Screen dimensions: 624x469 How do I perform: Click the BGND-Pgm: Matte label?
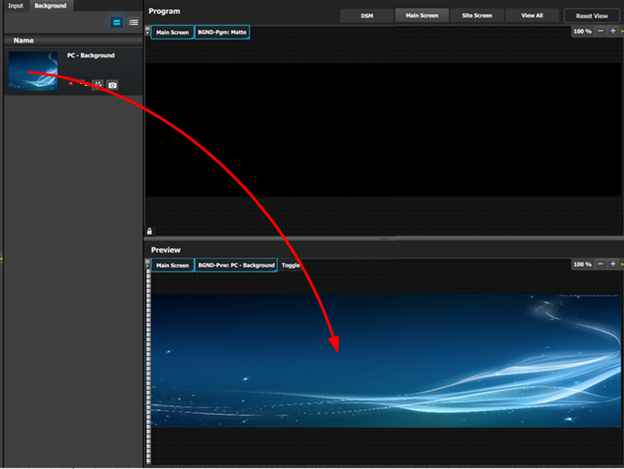(x=222, y=32)
